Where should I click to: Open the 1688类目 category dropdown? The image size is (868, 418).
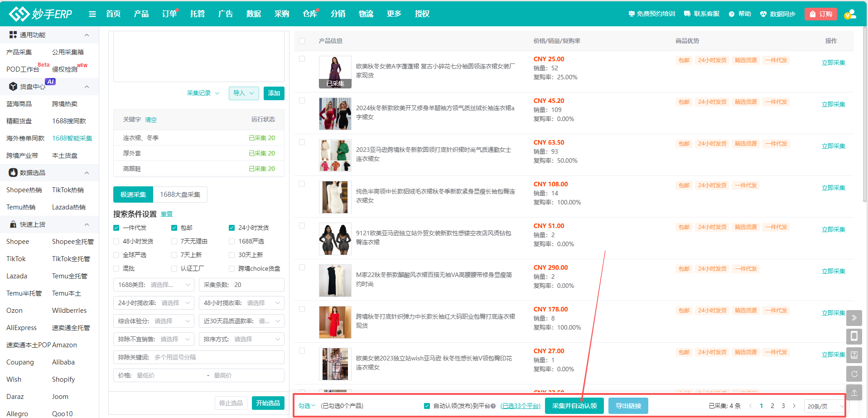154,285
